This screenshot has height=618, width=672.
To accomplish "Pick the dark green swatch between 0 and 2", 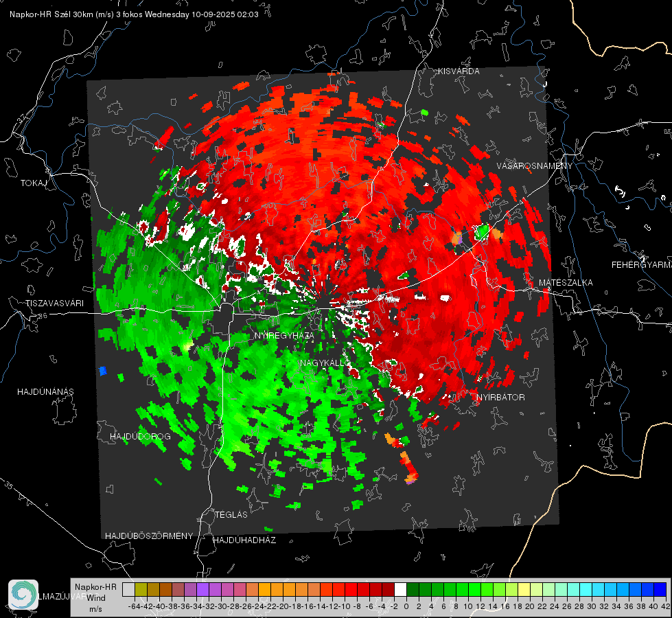I will (x=413, y=589).
